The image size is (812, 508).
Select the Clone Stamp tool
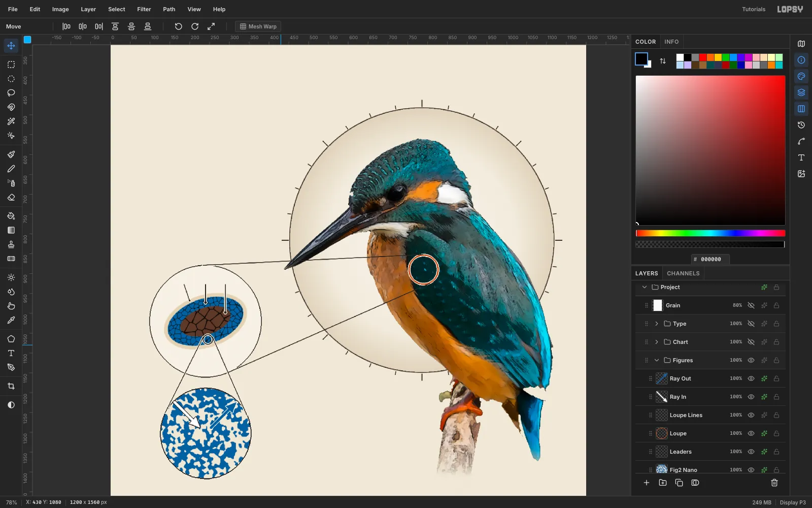point(11,244)
